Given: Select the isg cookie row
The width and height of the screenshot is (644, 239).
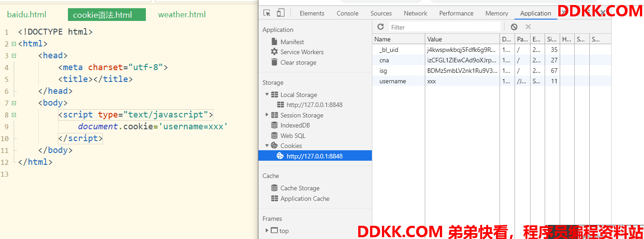Looking at the screenshot, I should point(492,71).
